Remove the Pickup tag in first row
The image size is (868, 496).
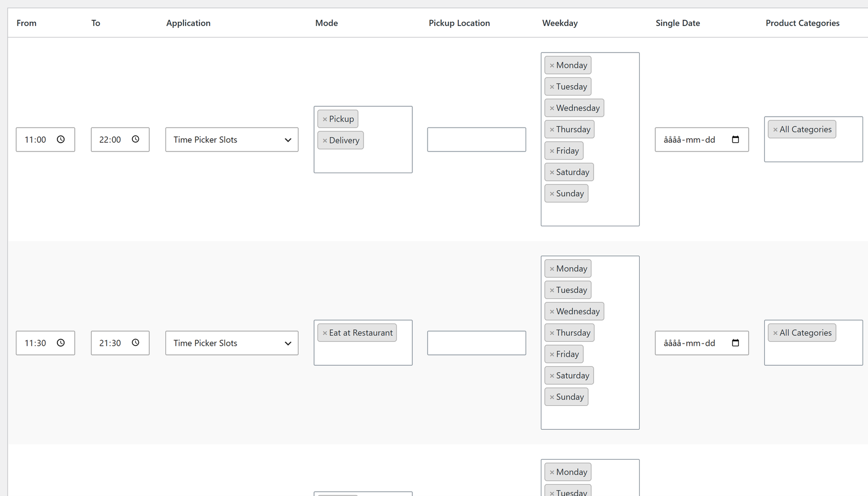[x=325, y=119]
